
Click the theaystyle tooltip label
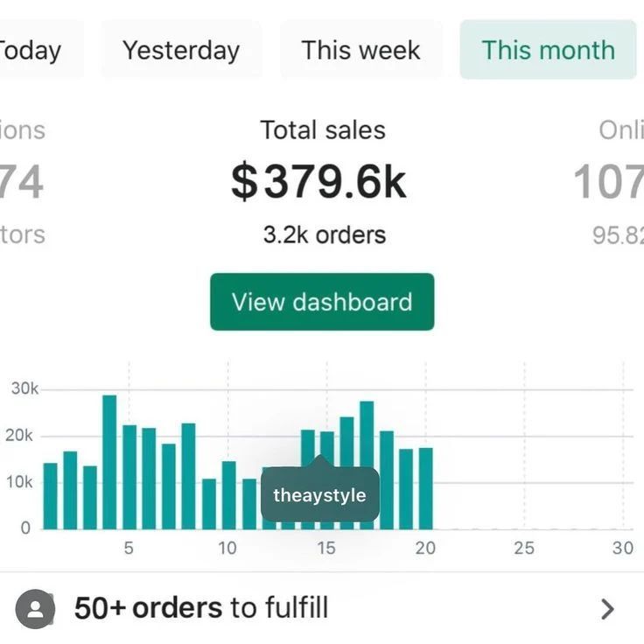click(319, 495)
